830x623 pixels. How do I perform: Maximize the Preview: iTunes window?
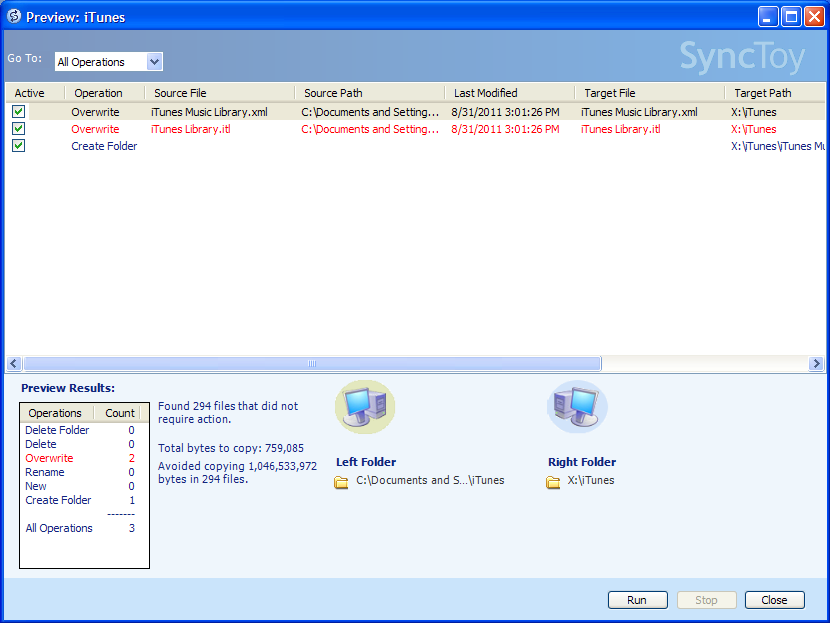coord(791,16)
